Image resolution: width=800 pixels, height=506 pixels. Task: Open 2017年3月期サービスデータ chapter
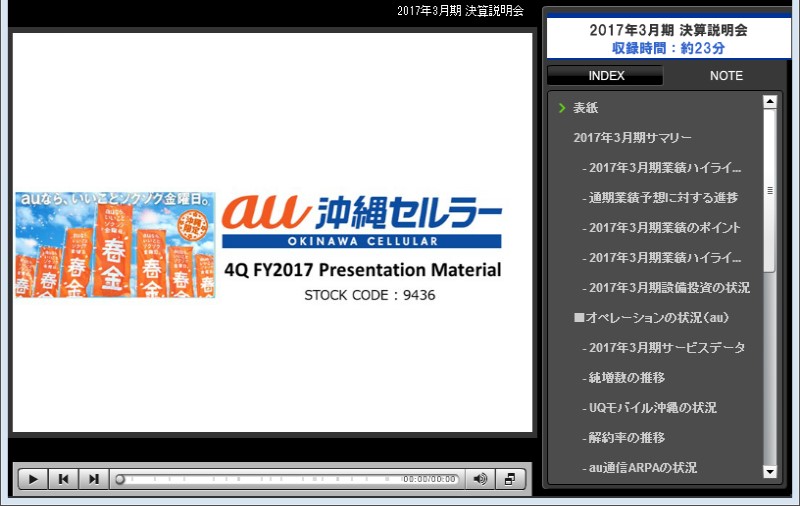[663, 348]
